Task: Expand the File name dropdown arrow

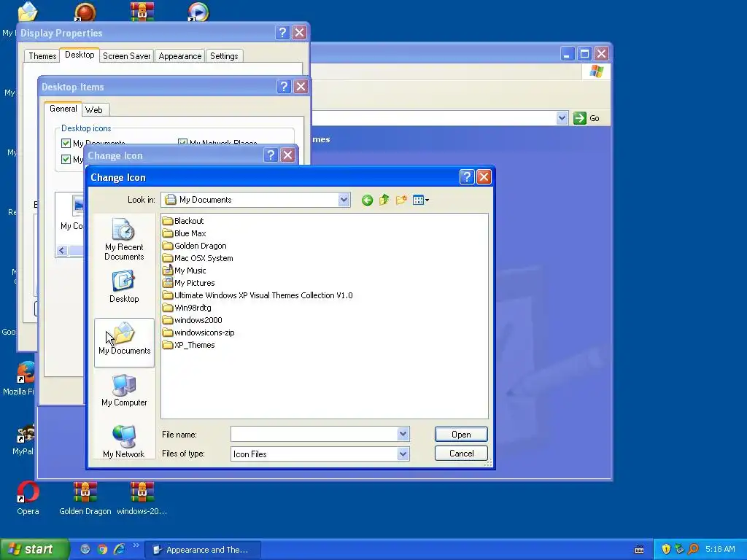Action: coord(403,435)
